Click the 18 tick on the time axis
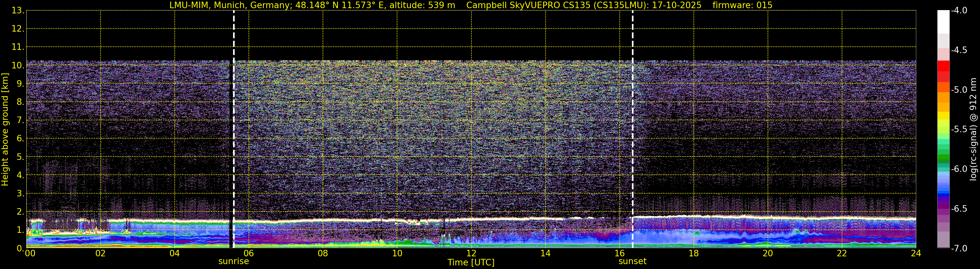This screenshot has width=980, height=269. [694, 253]
